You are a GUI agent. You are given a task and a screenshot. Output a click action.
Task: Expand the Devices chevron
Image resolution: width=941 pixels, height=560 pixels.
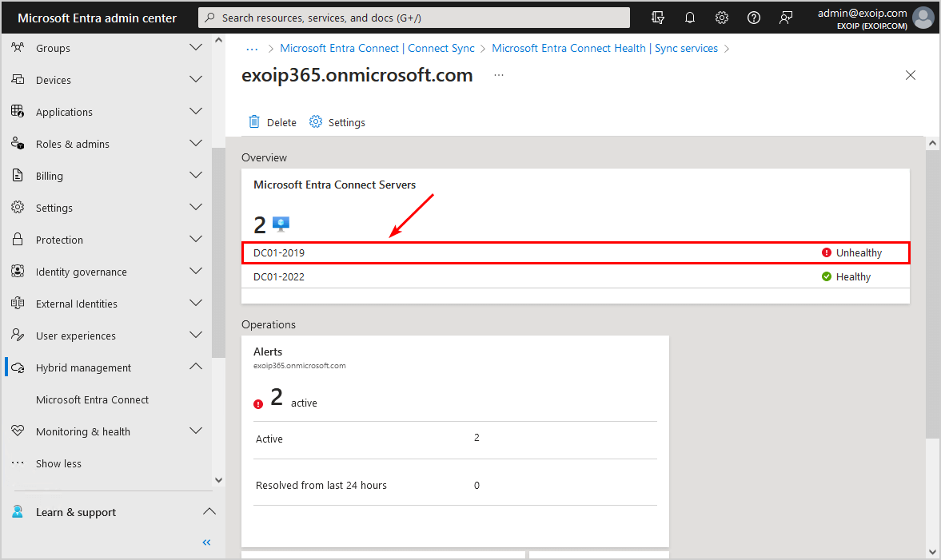196,78
